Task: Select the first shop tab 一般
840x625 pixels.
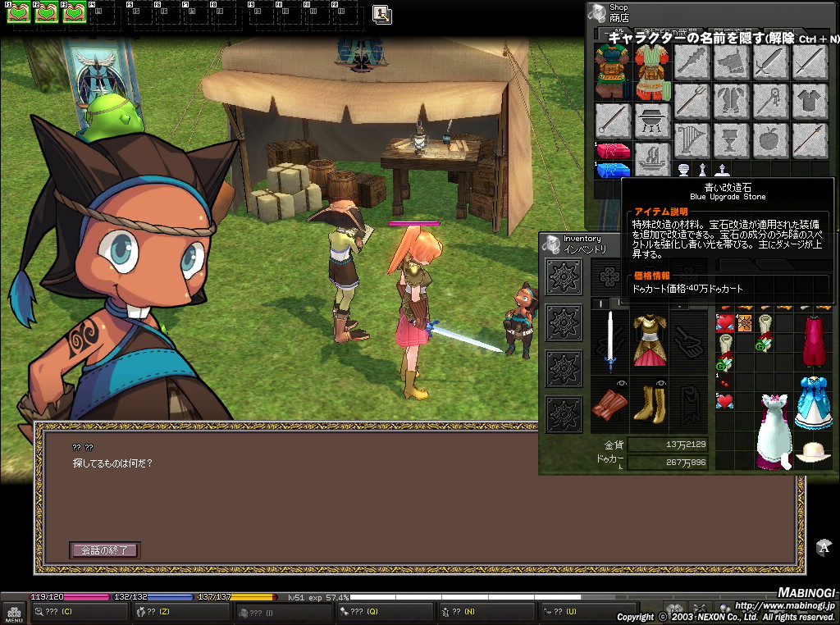Action: 615,34
